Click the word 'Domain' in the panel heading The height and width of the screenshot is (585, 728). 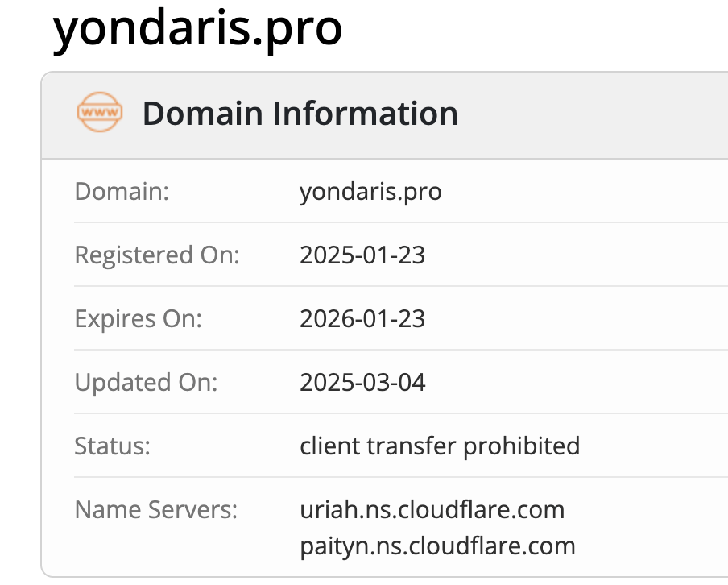click(x=203, y=114)
